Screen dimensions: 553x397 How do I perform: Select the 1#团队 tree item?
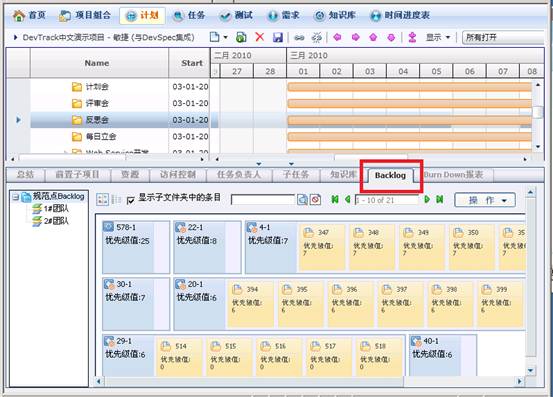[x=51, y=208]
